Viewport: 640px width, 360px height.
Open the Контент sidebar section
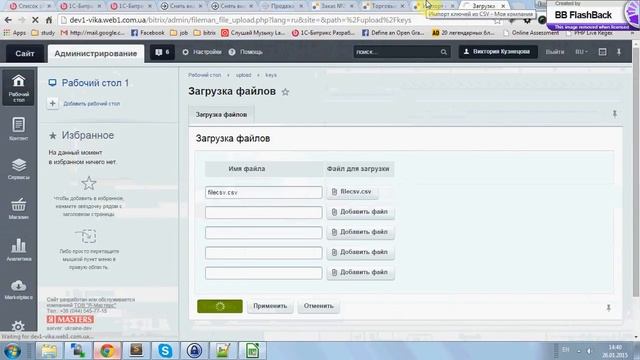[18, 129]
